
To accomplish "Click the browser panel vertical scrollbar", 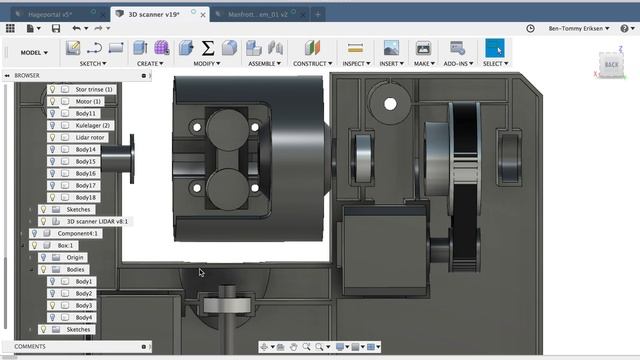I will pos(5,292).
